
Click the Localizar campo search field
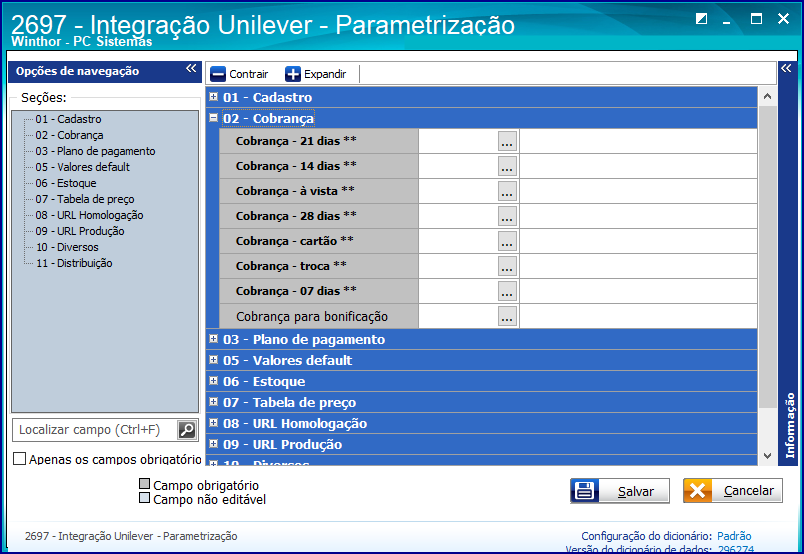[95, 430]
